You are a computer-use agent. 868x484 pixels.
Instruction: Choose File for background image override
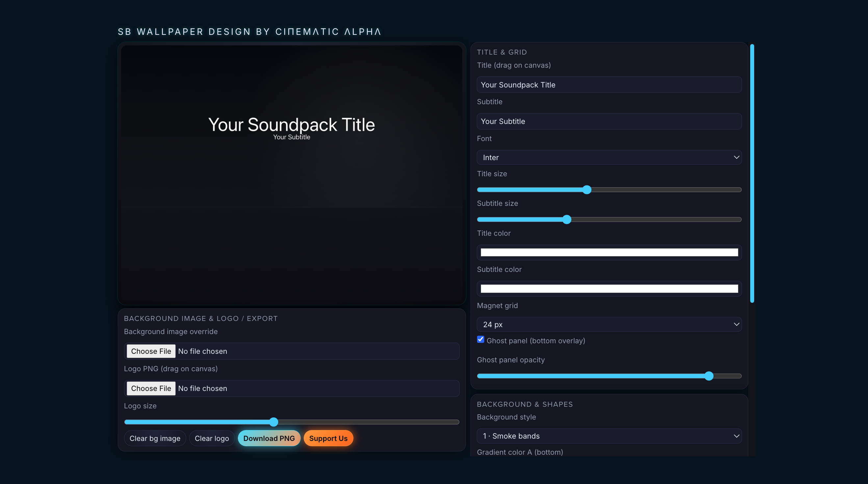(x=151, y=351)
